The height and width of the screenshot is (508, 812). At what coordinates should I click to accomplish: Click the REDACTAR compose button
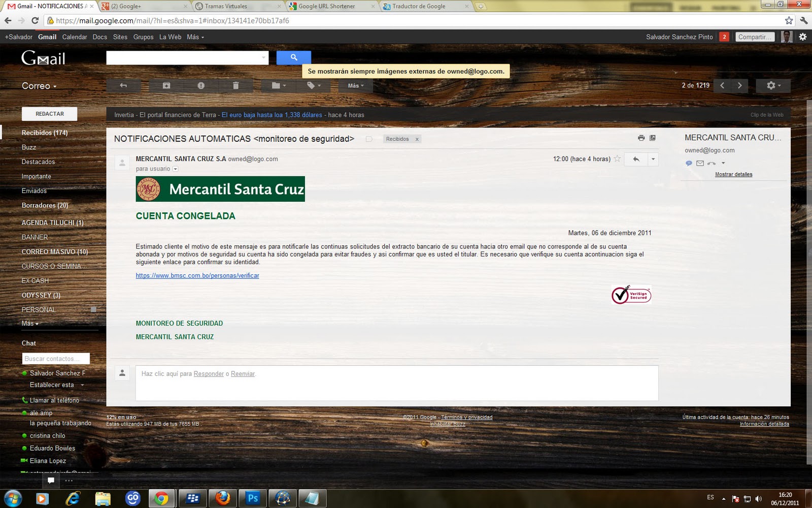tap(50, 114)
